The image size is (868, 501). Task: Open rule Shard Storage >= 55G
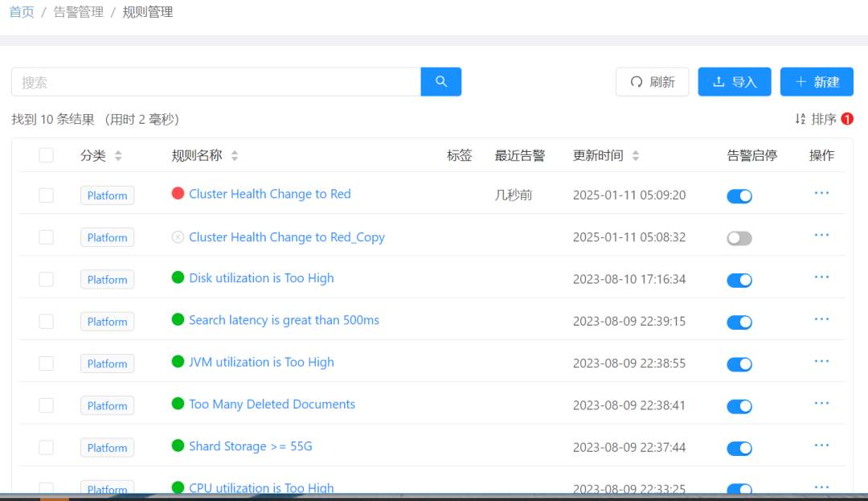pos(250,446)
